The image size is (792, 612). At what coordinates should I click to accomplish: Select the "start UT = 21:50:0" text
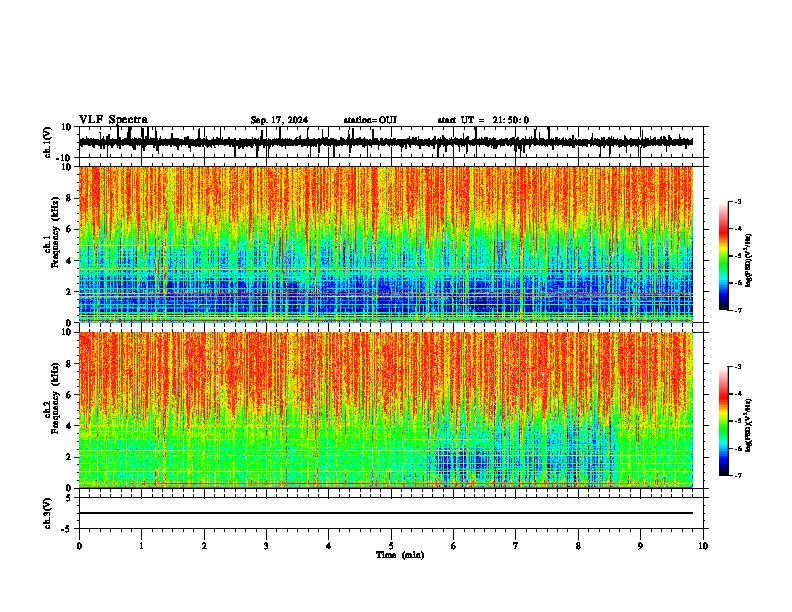coord(483,120)
